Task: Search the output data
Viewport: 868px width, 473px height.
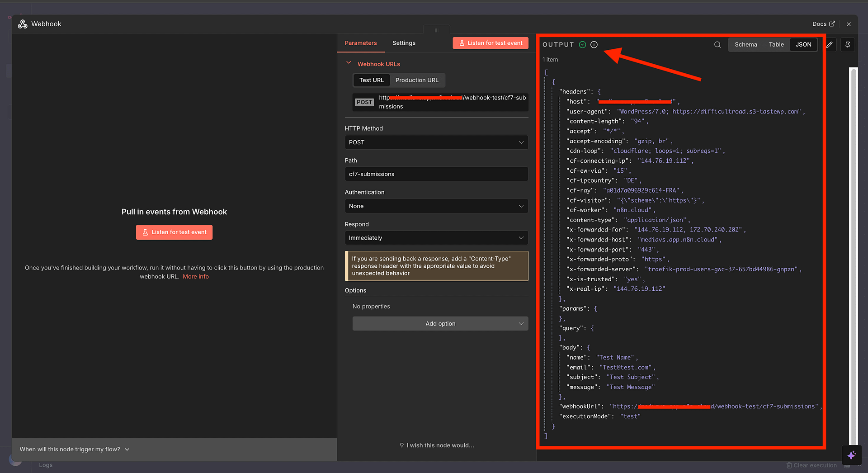Action: [717, 44]
